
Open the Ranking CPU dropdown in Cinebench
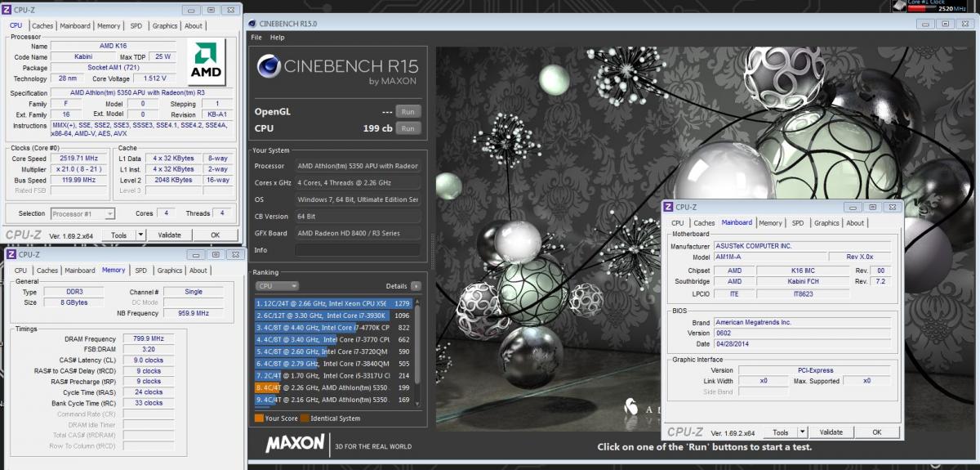[x=277, y=286]
